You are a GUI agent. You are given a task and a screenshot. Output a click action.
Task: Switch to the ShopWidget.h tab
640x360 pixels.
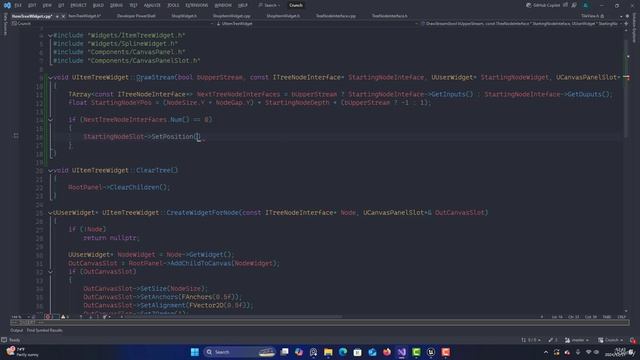[x=184, y=16]
